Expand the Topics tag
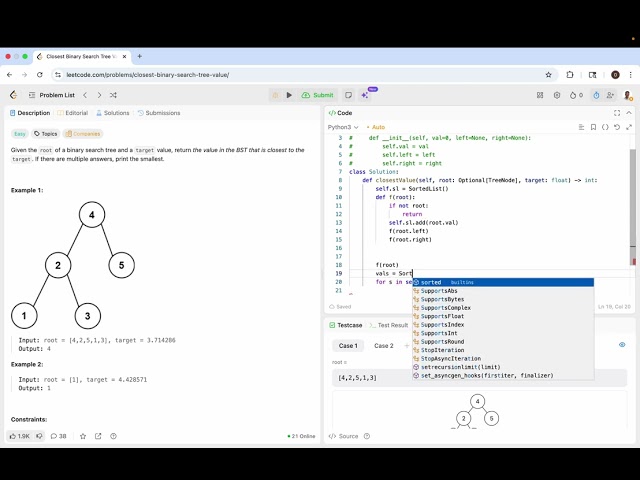The width and height of the screenshot is (640, 480). [x=45, y=134]
